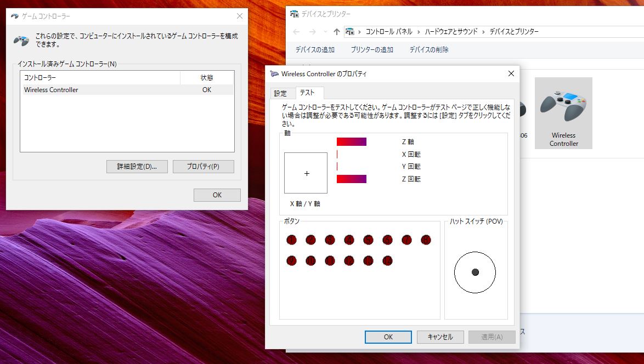Screen dimensions: 644x364
Task: Click button indicator 5 in the ボタン test area
Action: (x=369, y=240)
